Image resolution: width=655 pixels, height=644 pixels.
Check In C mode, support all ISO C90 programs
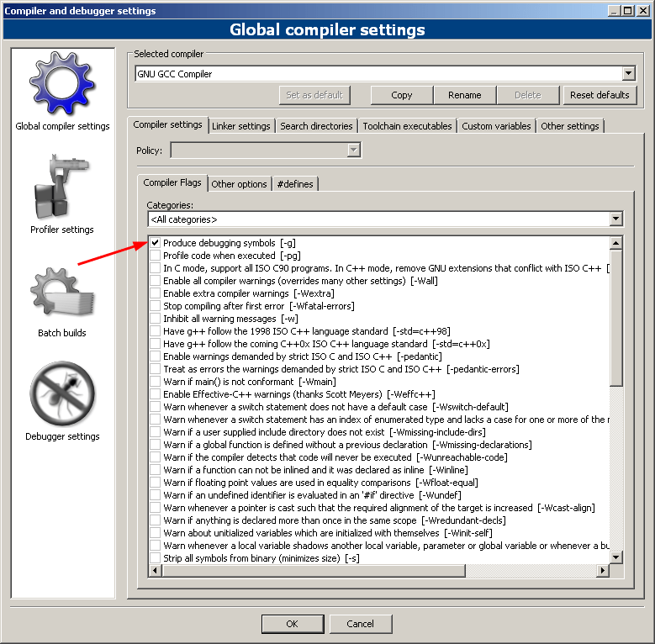click(x=156, y=268)
